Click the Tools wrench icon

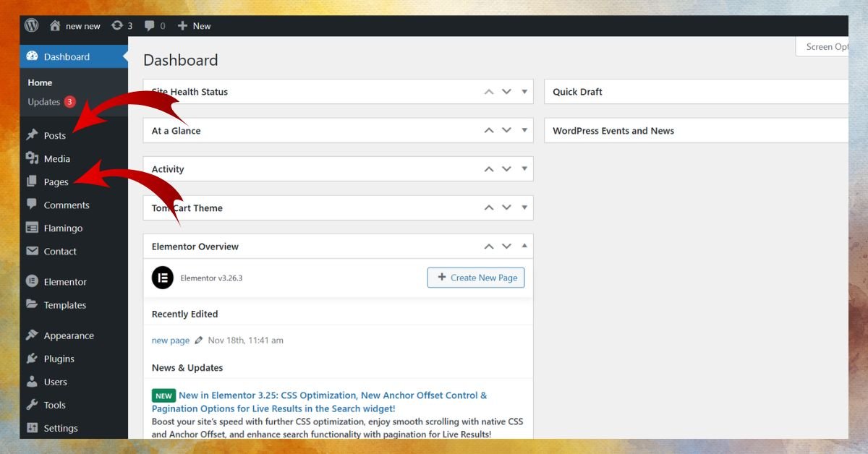click(x=32, y=404)
